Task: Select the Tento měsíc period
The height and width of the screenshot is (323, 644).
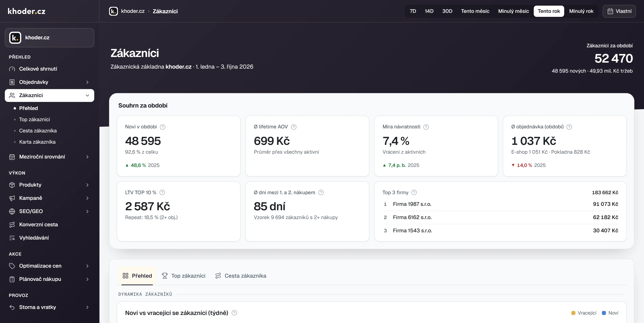Action: click(x=475, y=11)
